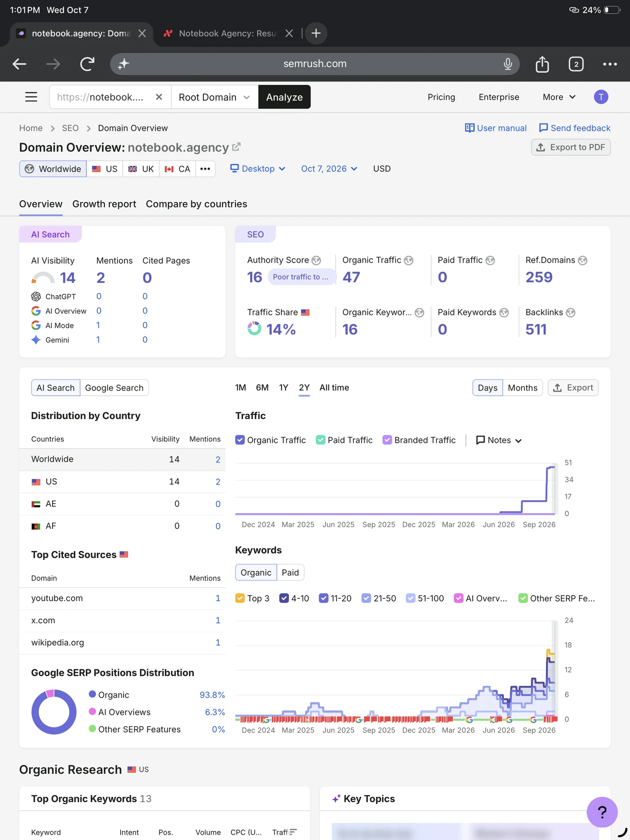The width and height of the screenshot is (630, 840).
Task: Click the Authority Score info globe icon
Action: tap(316, 260)
